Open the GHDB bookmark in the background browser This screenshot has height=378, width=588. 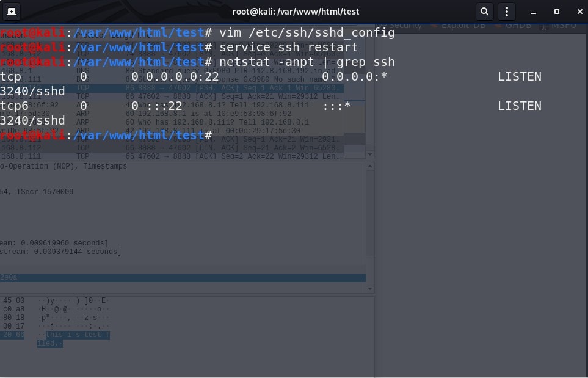(x=514, y=26)
